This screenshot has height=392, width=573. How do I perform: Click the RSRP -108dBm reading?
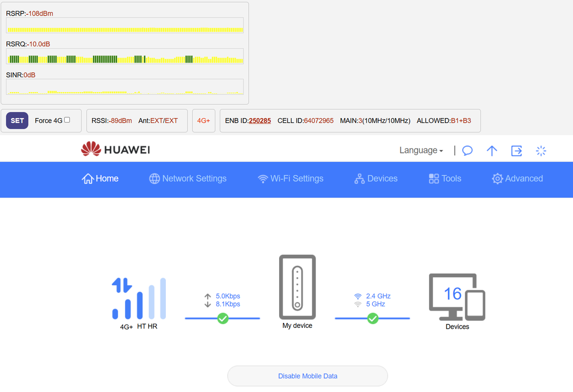pyautogui.click(x=39, y=14)
